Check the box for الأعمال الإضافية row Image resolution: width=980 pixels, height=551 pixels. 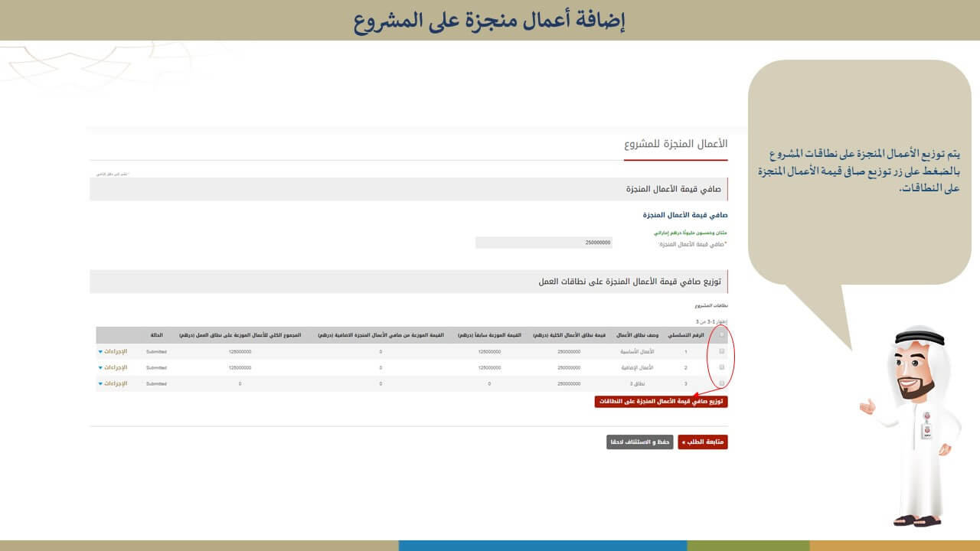721,367
